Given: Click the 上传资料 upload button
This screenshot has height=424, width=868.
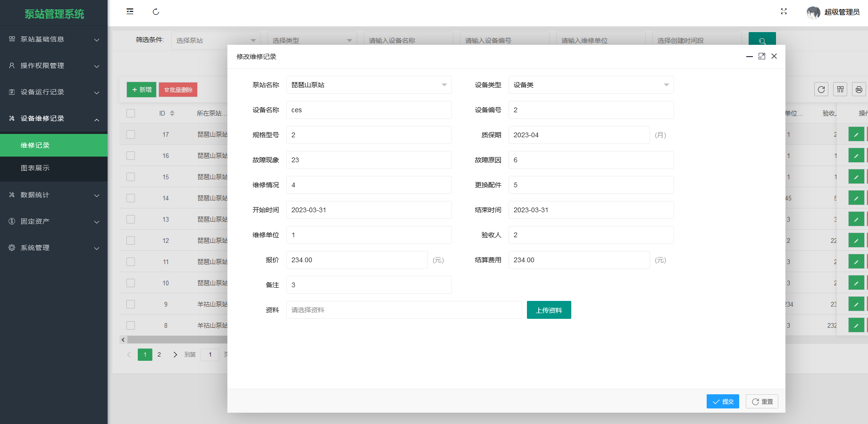Looking at the screenshot, I should pos(549,310).
